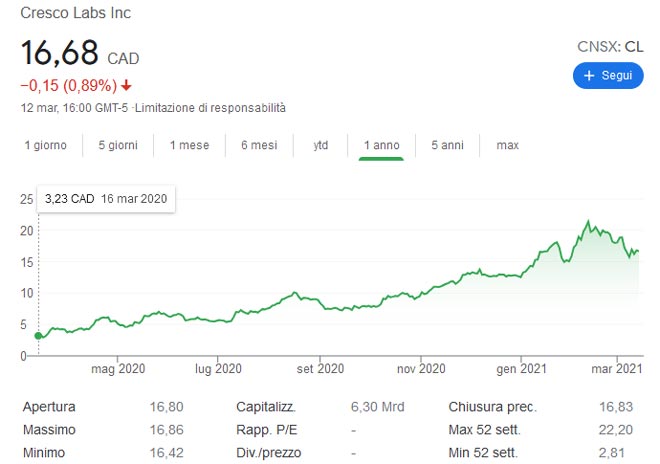Viewport: 660px width, 464px height.
Task: Click the green chart start point marker
Action: pyautogui.click(x=38, y=335)
